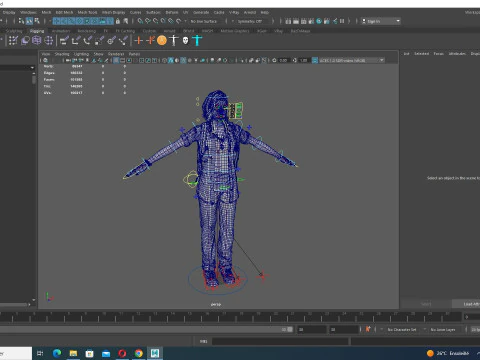480x360 pixels.
Task: Click the cluster deformer shelf icon
Action: pyautogui.click(x=49, y=40)
